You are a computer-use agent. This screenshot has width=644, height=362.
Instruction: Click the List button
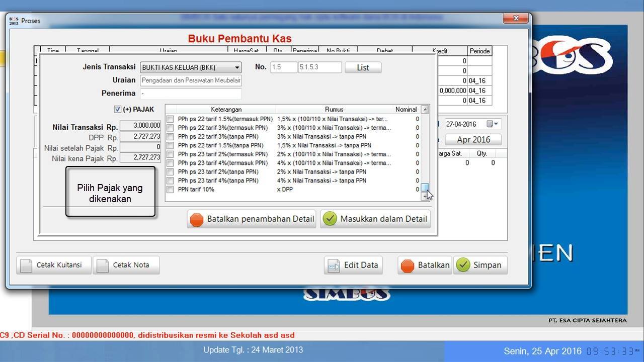coord(363,67)
